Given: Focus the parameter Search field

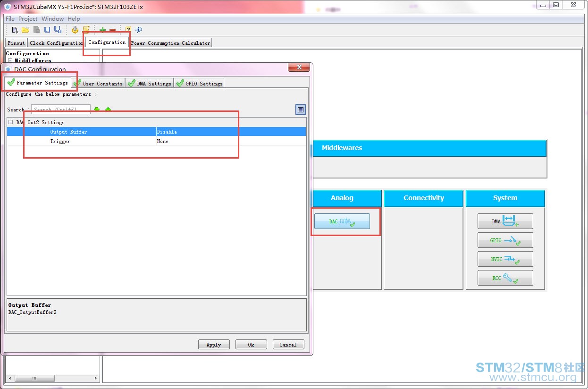Looking at the screenshot, I should coord(61,110).
